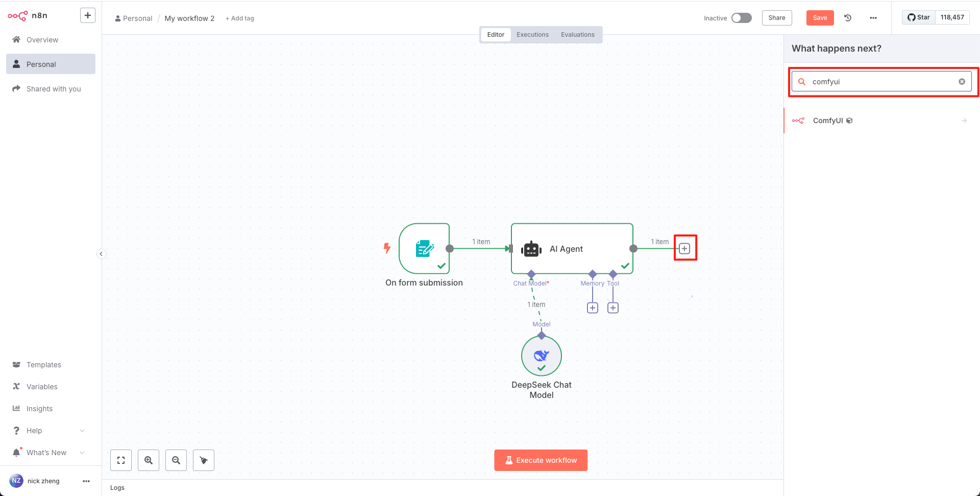This screenshot has height=496, width=980.
Task: Click the AI Agent output handle dot
Action: (x=633, y=249)
